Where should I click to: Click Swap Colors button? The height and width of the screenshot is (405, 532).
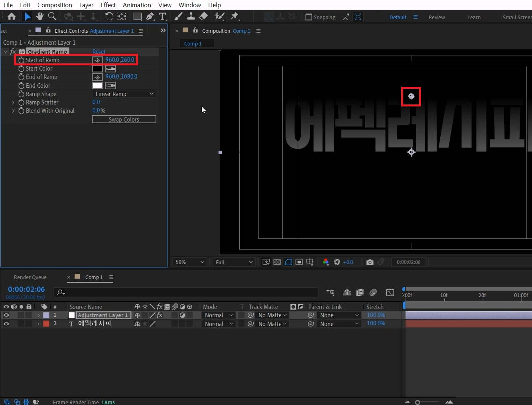pos(124,119)
